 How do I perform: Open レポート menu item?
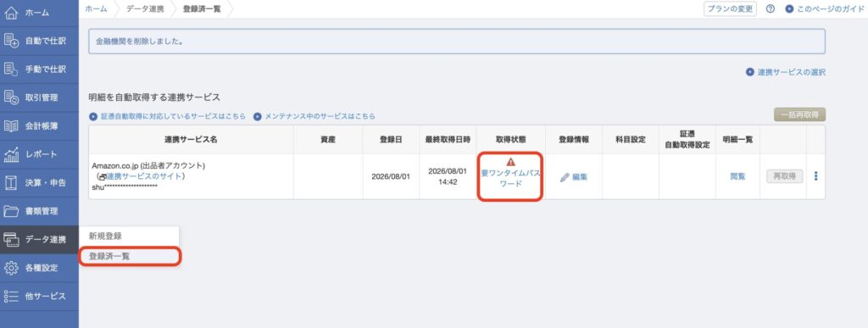[39, 154]
